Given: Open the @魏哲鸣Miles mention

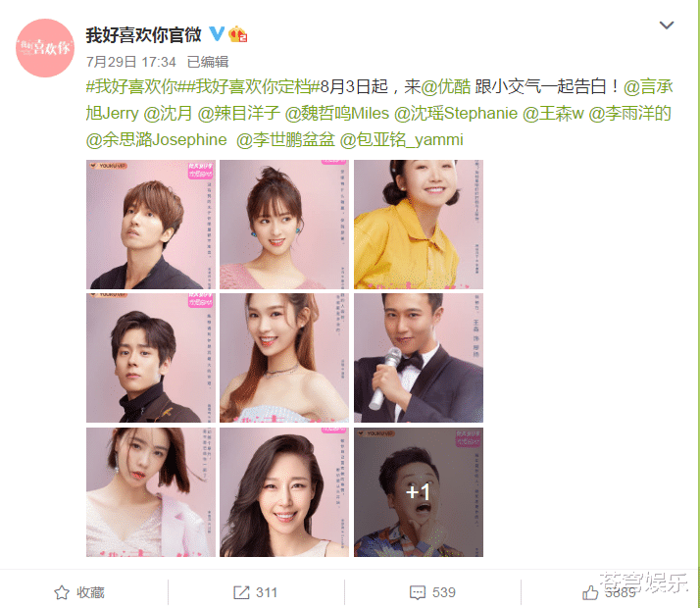Looking at the screenshot, I should click(x=337, y=114).
